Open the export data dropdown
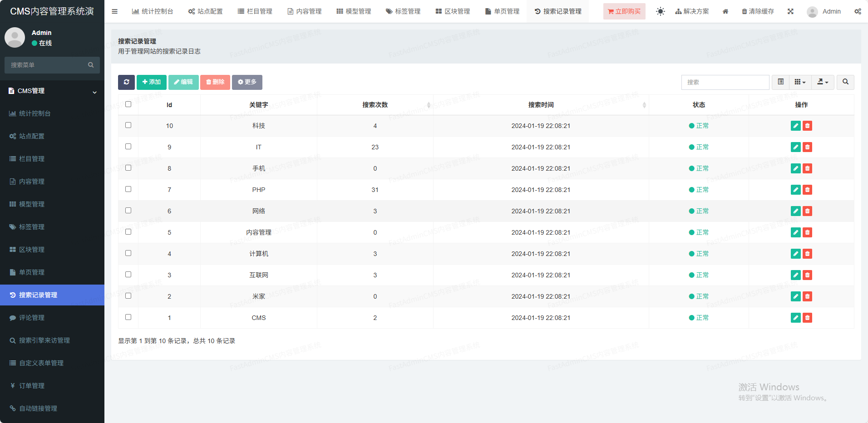 click(823, 82)
